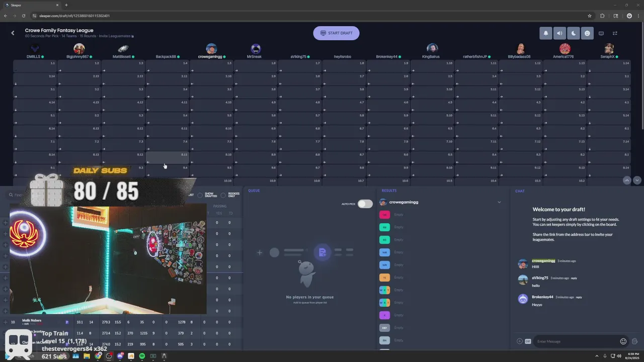Click reply on Brokenkey44's Heyyo message
The width and height of the screenshot is (644, 362).
(579, 297)
